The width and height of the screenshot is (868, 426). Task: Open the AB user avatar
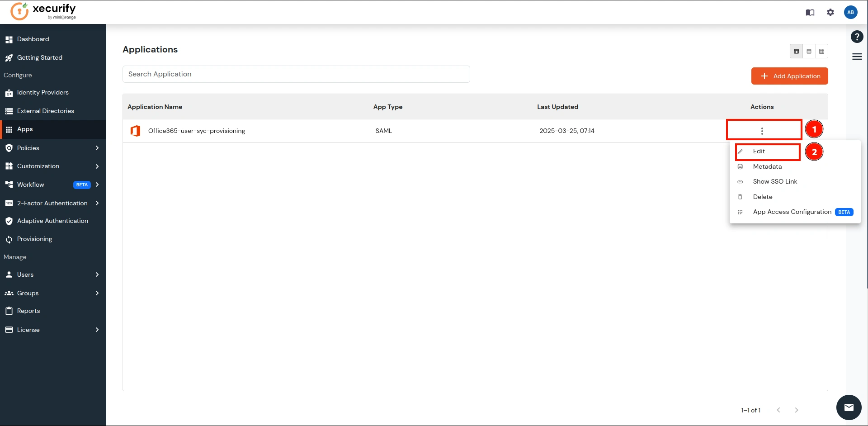[x=851, y=12]
